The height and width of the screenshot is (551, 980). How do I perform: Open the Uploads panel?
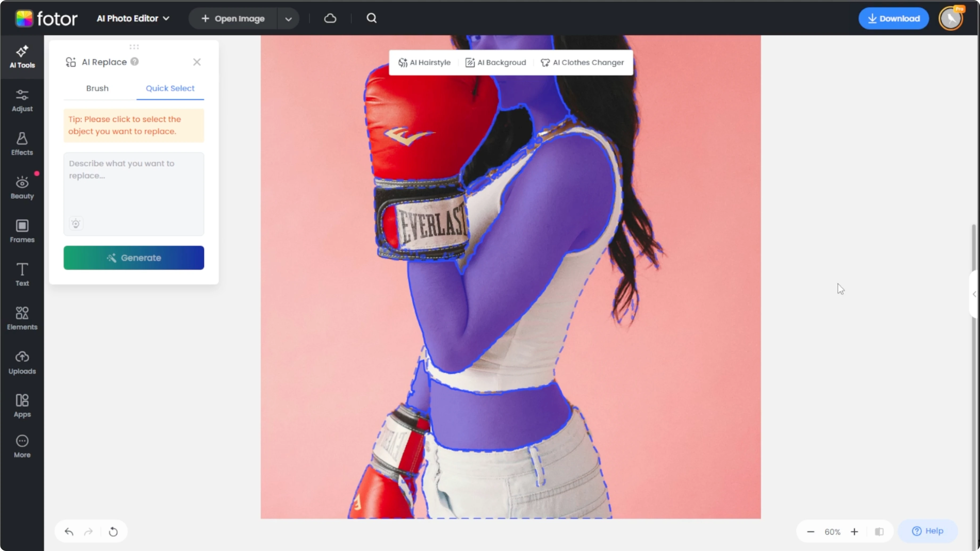pos(22,363)
